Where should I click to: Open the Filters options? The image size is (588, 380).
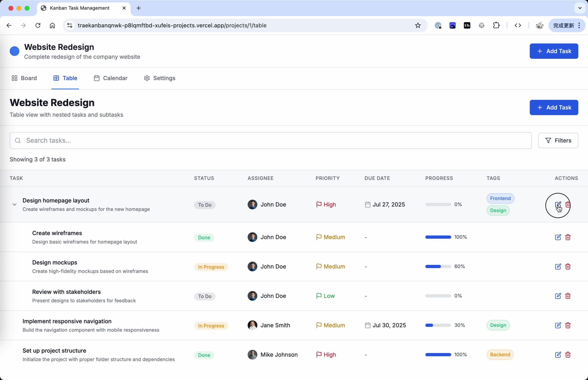coord(558,140)
